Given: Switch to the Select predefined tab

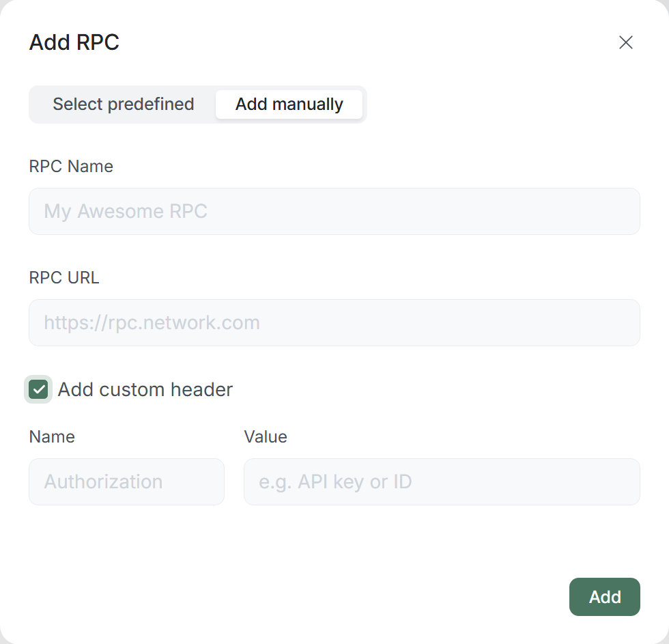Looking at the screenshot, I should [x=124, y=104].
